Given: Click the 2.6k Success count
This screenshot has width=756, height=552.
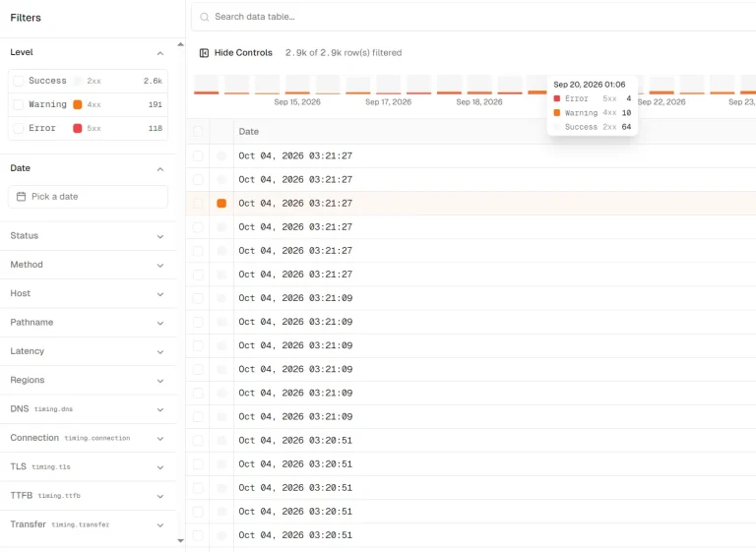Looking at the screenshot, I should (x=153, y=81).
